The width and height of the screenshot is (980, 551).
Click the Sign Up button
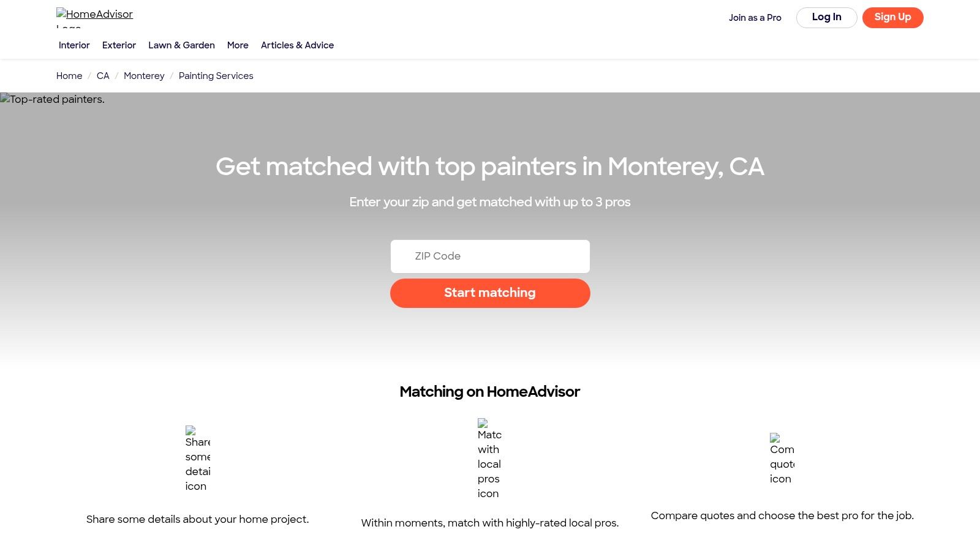pos(892,17)
